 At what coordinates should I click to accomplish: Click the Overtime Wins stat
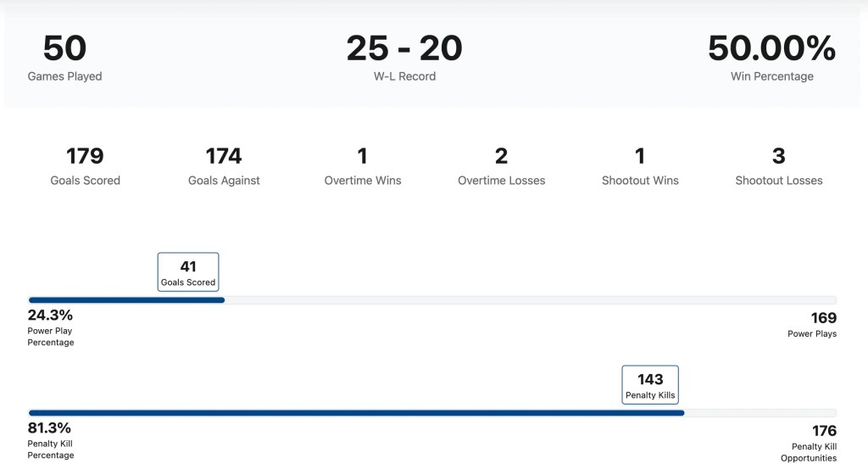coord(363,165)
